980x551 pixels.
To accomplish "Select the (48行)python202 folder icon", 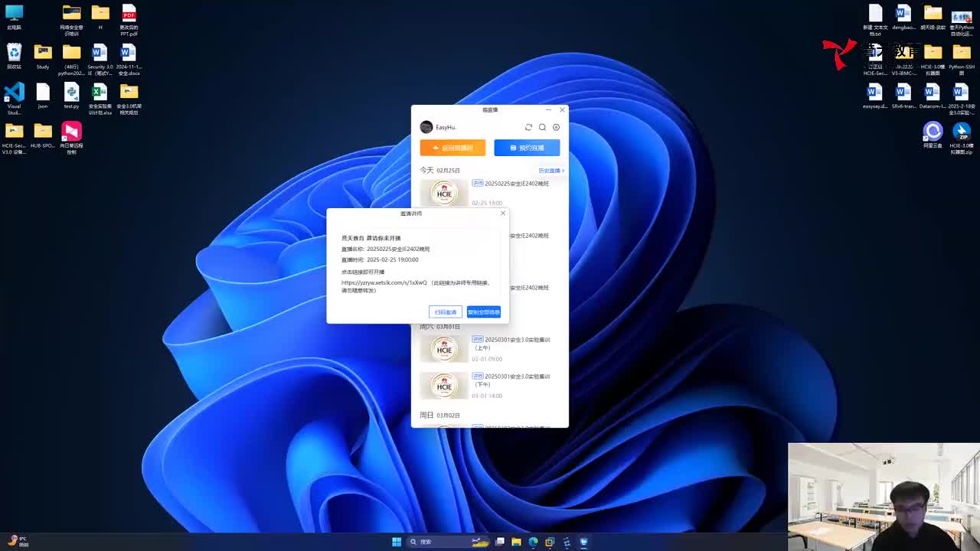I will tap(71, 60).
